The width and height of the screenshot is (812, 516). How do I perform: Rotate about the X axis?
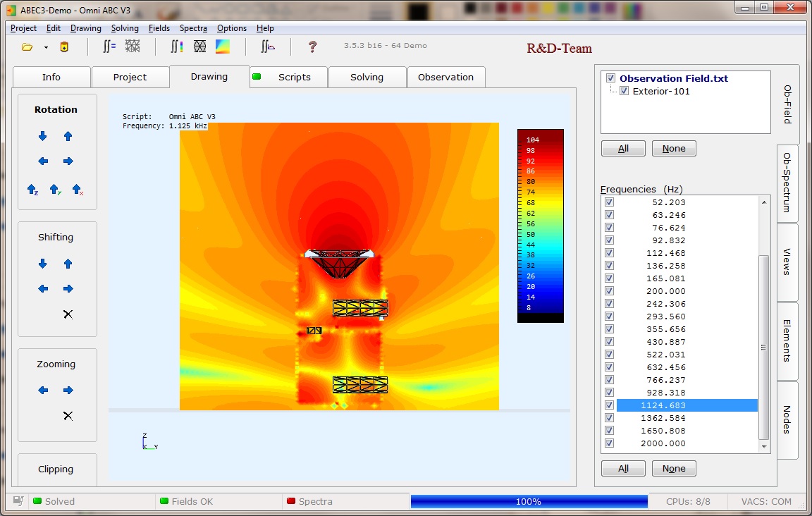coord(78,190)
